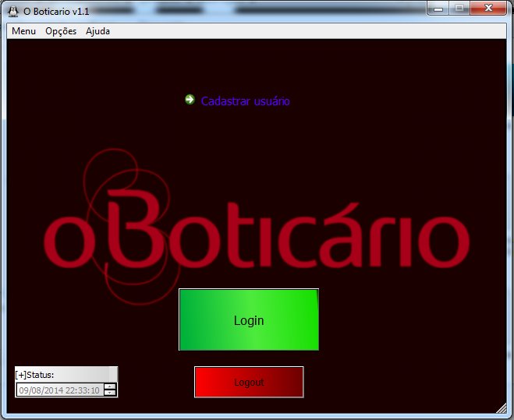Open the Cadastrar usuário link
514x420 pixels.
click(245, 101)
